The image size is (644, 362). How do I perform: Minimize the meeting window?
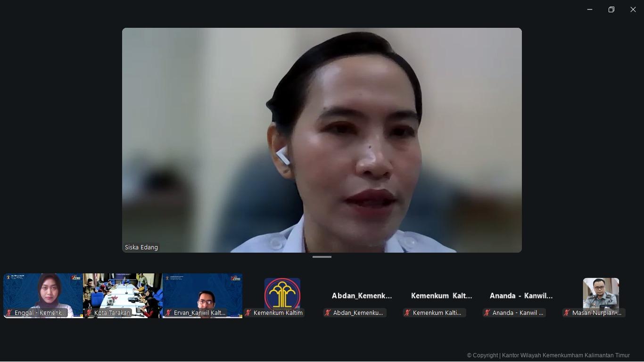coord(590,9)
